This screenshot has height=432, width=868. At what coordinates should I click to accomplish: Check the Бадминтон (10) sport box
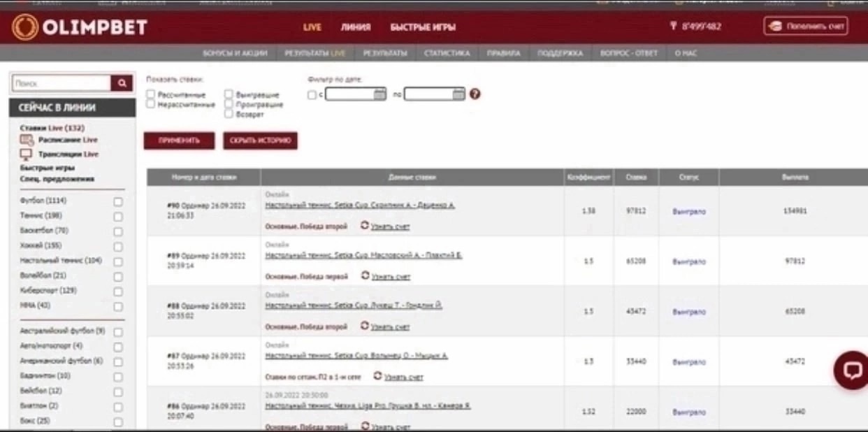tap(118, 377)
